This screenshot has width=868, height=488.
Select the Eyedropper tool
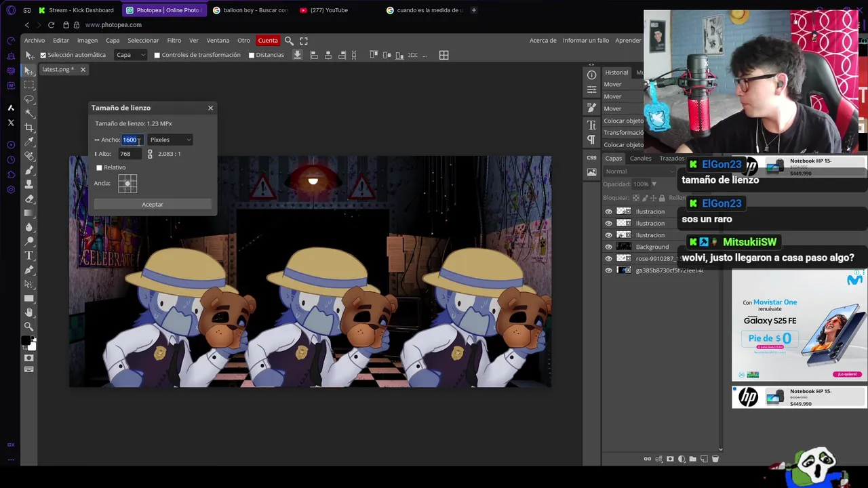pyautogui.click(x=28, y=142)
